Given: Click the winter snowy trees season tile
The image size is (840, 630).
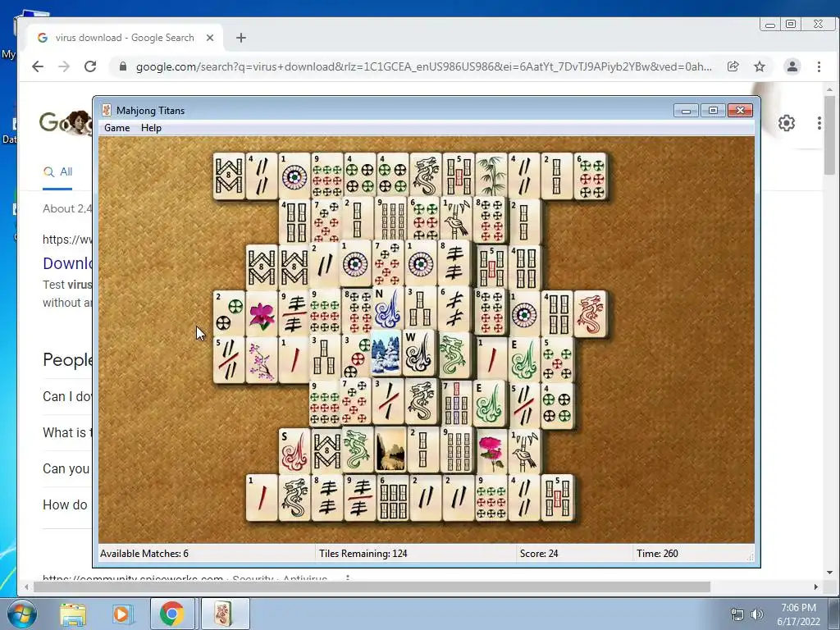Looking at the screenshot, I should [x=386, y=354].
